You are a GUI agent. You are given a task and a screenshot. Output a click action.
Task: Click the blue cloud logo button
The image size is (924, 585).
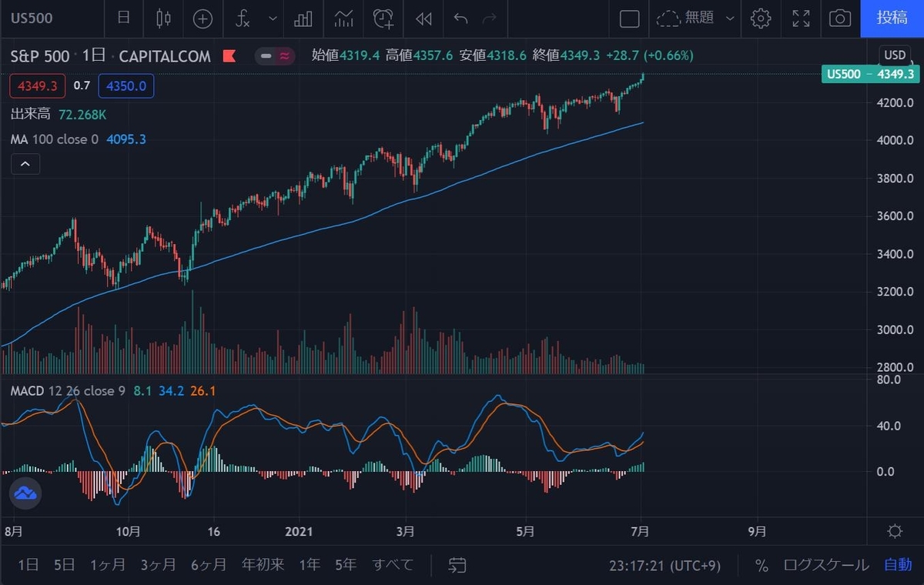[x=25, y=493]
